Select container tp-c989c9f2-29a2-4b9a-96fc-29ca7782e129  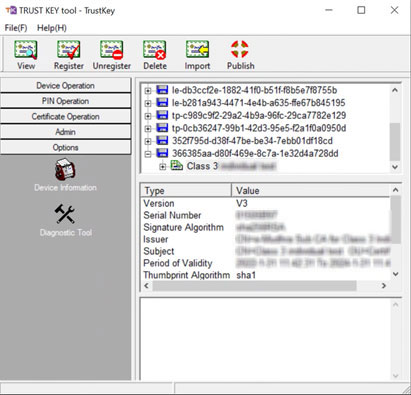coord(259,115)
